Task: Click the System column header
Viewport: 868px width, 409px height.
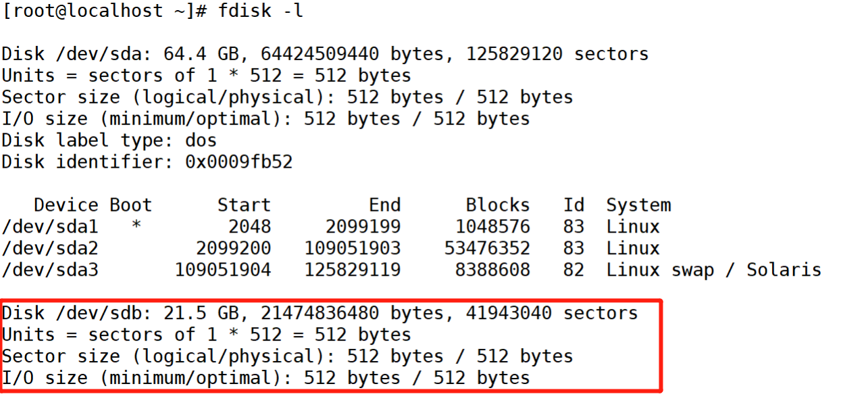Action: coord(638,205)
